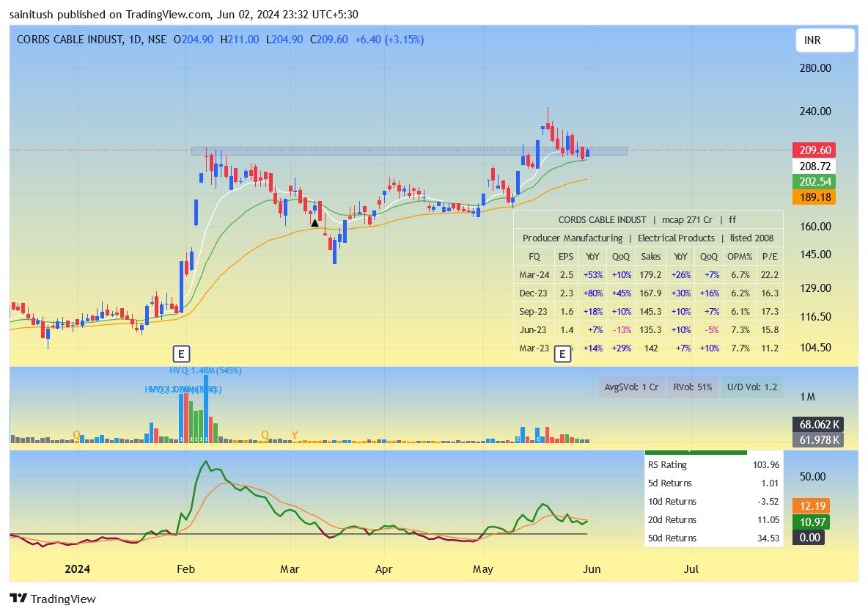Click the orange Q marker beside the Y marker
868x614 pixels.
265,435
